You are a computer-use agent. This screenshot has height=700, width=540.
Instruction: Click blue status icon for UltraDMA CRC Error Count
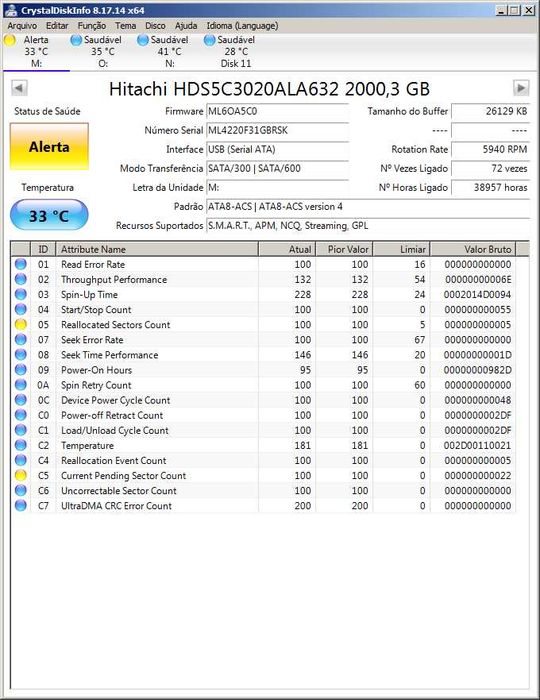[21, 506]
